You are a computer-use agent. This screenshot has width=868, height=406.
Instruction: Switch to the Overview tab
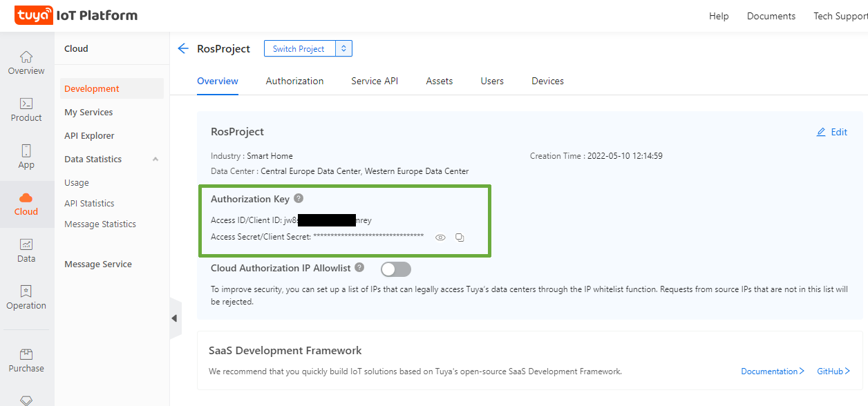(218, 81)
